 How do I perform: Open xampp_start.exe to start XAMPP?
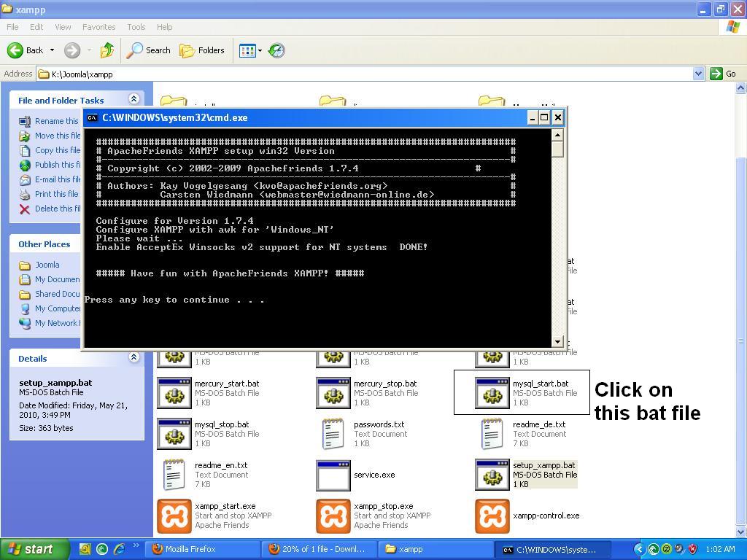[175, 516]
